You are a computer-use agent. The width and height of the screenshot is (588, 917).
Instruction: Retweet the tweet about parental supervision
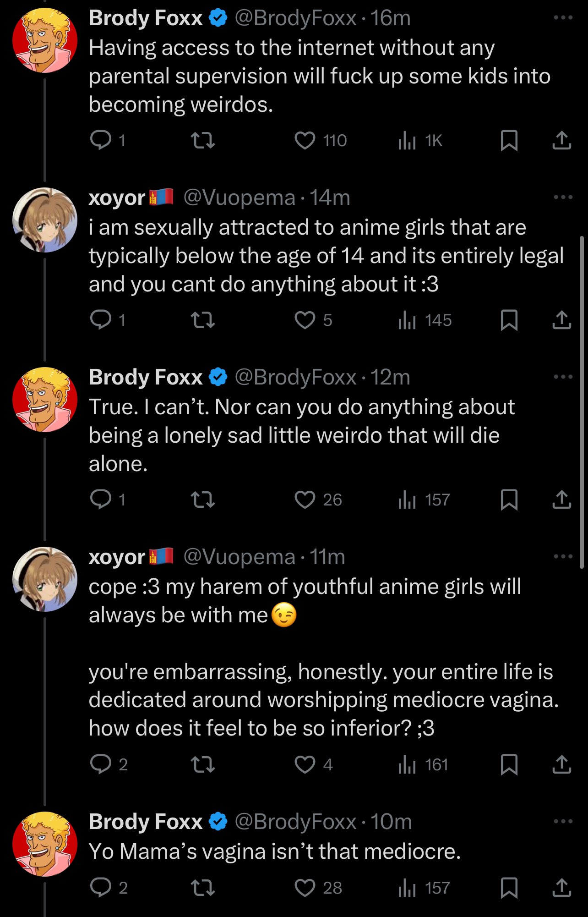coord(202,140)
